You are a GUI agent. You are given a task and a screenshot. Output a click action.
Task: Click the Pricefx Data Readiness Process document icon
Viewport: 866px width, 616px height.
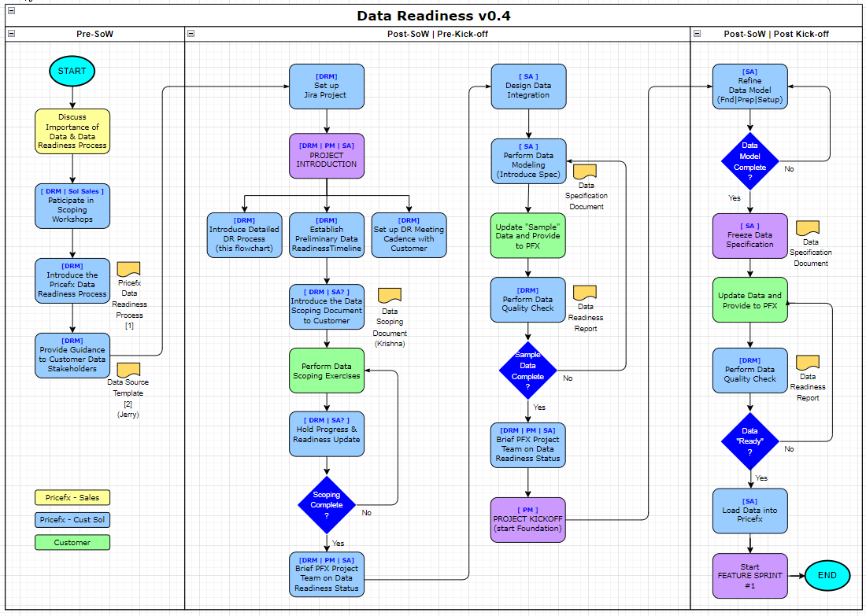(129, 269)
